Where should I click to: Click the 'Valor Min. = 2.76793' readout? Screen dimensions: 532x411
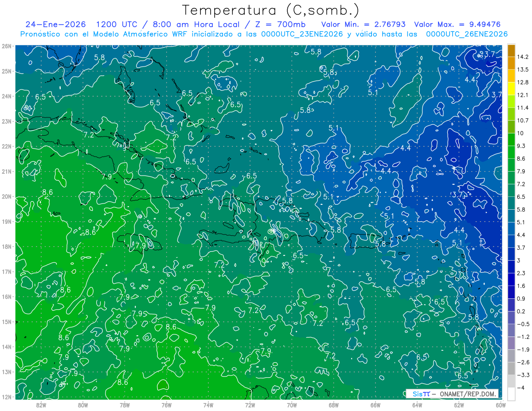pos(363,24)
